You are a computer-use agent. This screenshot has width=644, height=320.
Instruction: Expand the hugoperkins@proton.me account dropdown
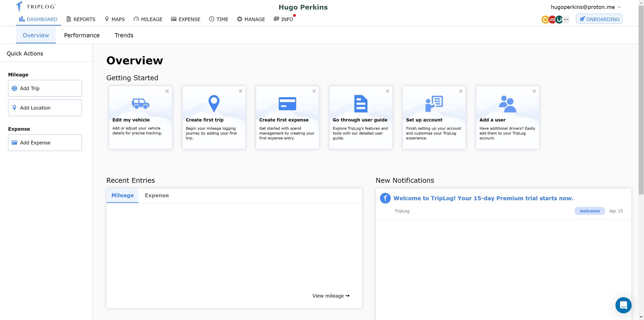(x=586, y=7)
